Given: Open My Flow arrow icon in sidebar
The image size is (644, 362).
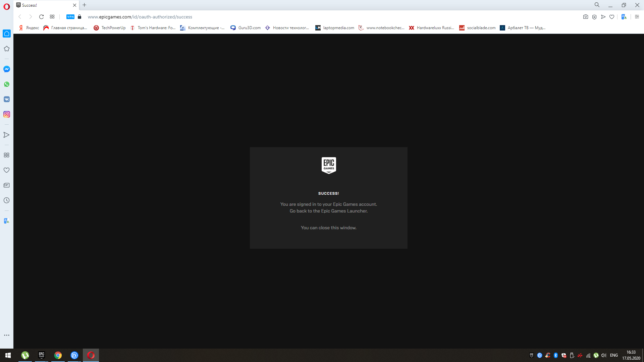Looking at the screenshot, I should click(7, 135).
